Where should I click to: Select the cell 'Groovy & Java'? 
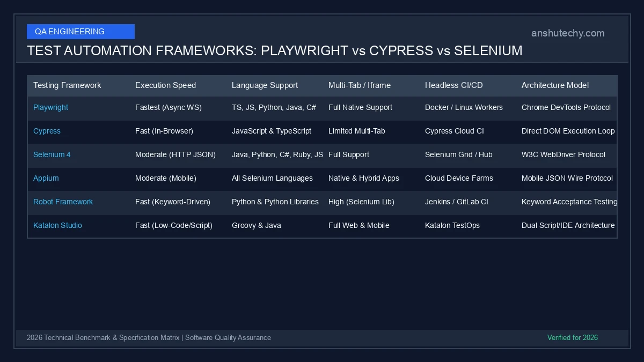click(257, 225)
